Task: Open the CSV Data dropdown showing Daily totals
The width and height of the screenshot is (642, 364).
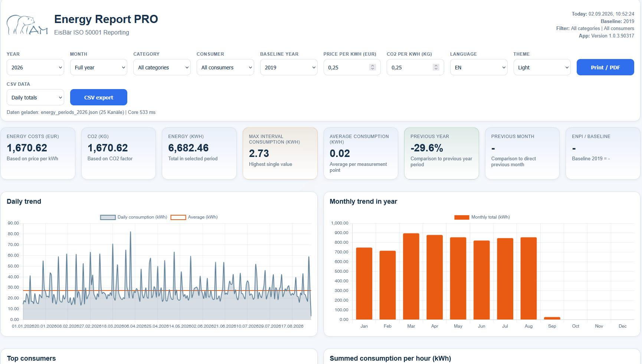Action: [35, 97]
